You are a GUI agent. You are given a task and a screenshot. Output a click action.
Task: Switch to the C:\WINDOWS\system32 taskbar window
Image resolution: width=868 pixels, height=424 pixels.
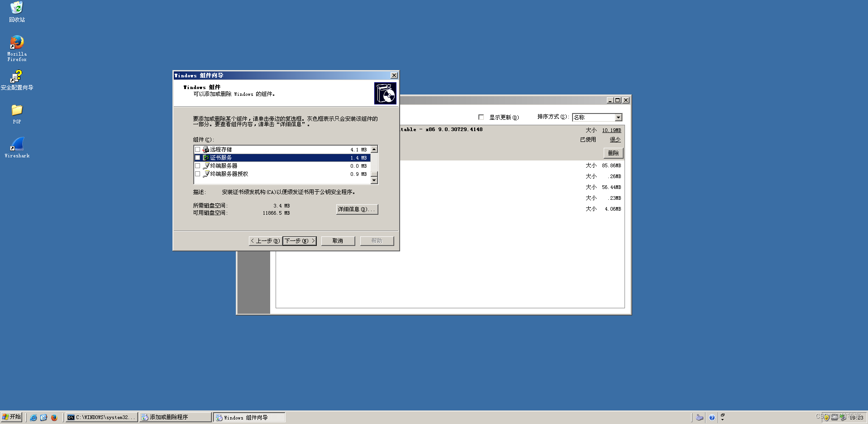[101, 417]
